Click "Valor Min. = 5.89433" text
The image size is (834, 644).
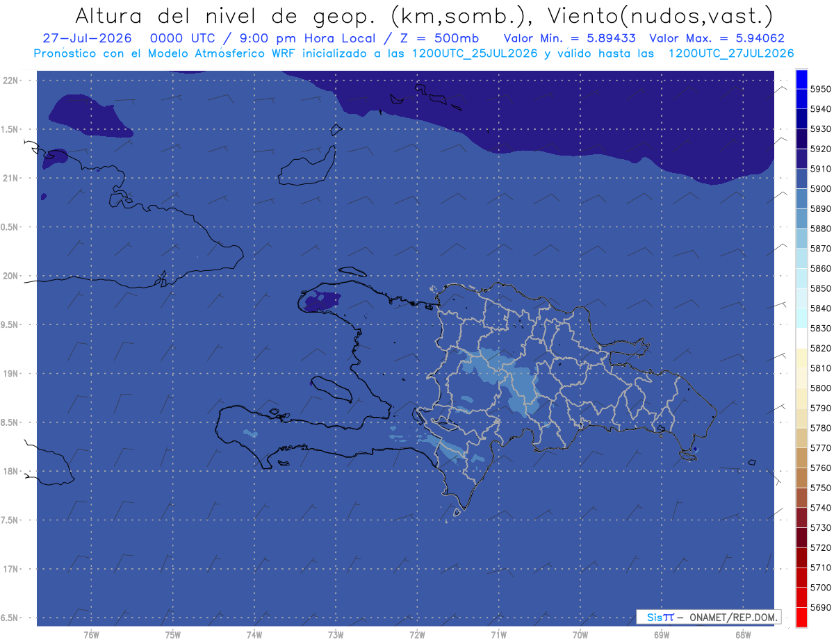(x=569, y=38)
